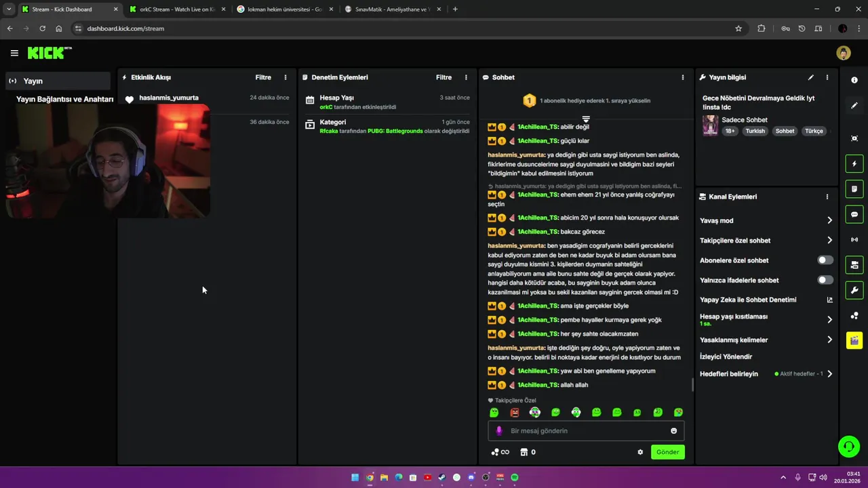868x488 pixels.
Task: Open Steam from the taskbar
Action: (441, 477)
